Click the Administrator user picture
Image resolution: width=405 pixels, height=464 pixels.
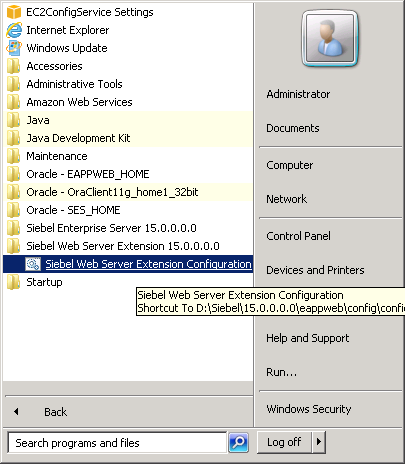[x=330, y=38]
